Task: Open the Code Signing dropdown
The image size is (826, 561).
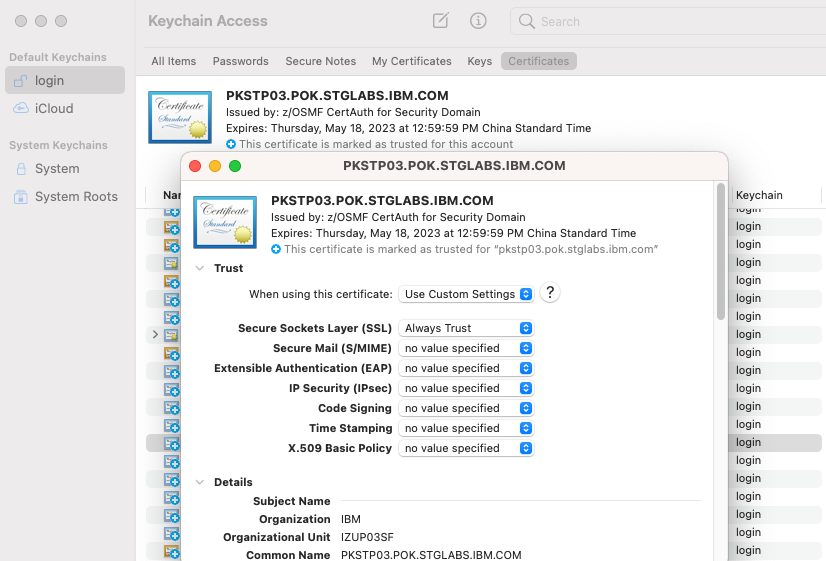Action: 466,408
